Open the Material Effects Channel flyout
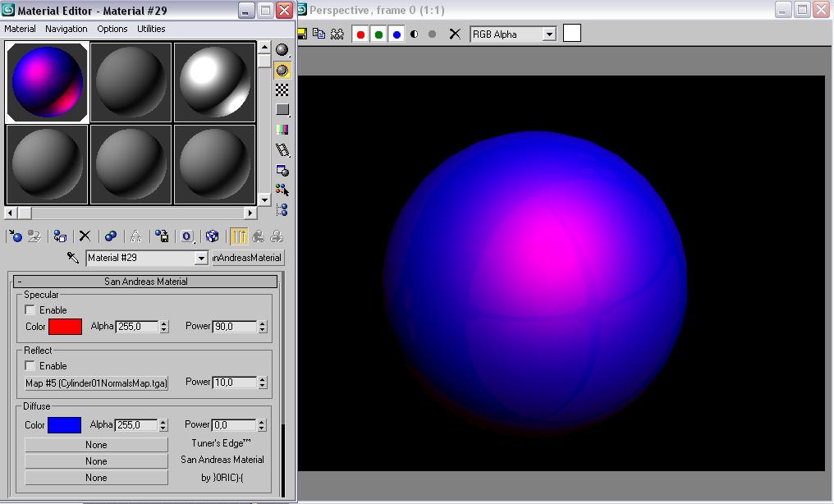The width and height of the screenshot is (834, 504). point(187,236)
